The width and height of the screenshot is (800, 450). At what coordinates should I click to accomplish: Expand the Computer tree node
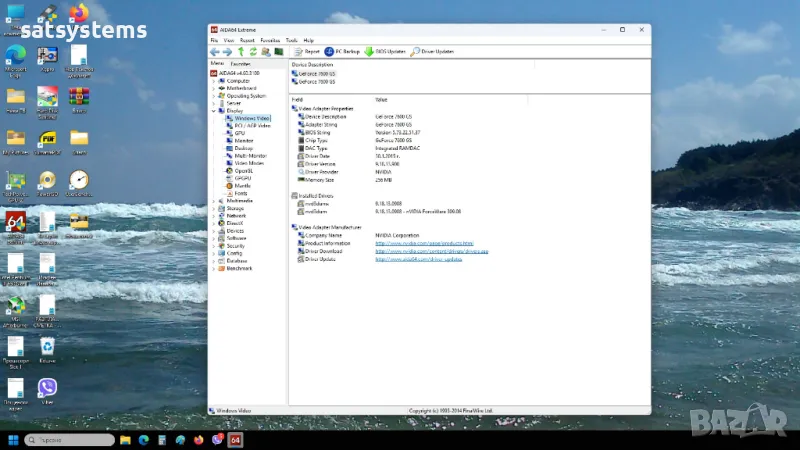[213, 80]
